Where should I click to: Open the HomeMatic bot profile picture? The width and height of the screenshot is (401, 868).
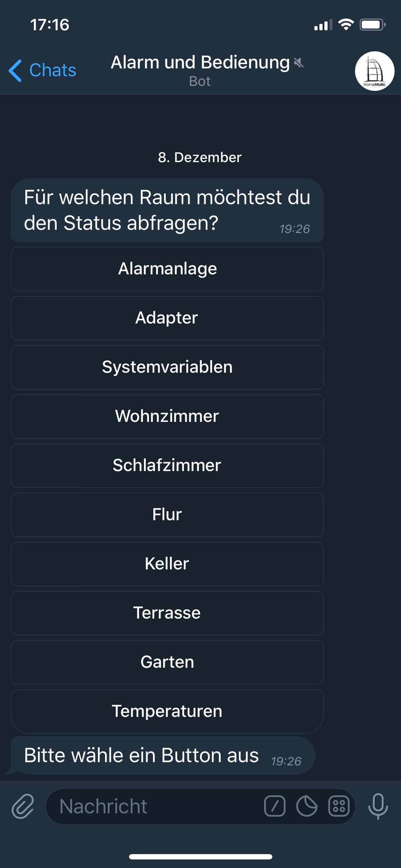[x=374, y=71]
